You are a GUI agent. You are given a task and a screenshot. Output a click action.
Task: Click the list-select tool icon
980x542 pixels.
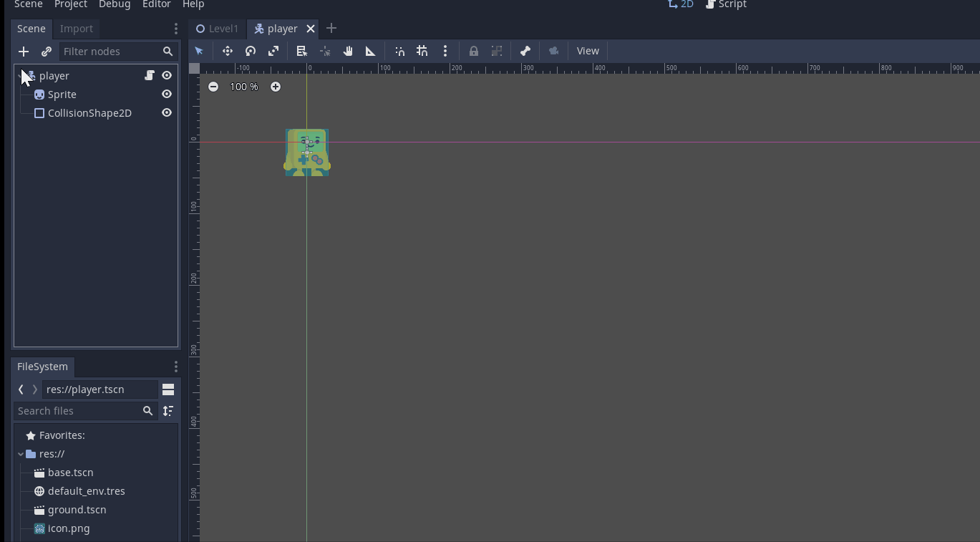(301, 51)
